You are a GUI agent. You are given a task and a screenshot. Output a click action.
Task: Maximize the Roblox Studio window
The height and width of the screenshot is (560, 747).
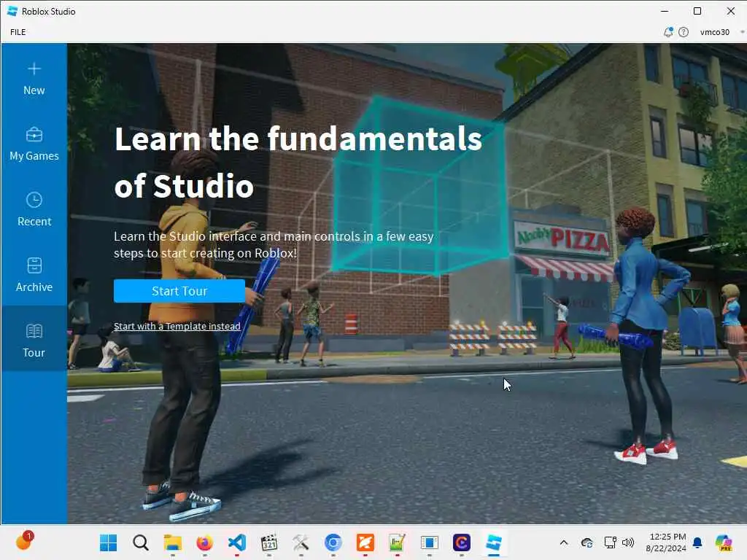click(x=697, y=11)
